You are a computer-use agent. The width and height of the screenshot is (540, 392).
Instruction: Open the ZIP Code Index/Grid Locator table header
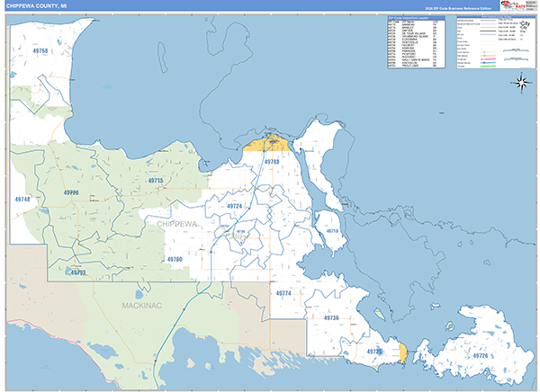click(x=410, y=17)
